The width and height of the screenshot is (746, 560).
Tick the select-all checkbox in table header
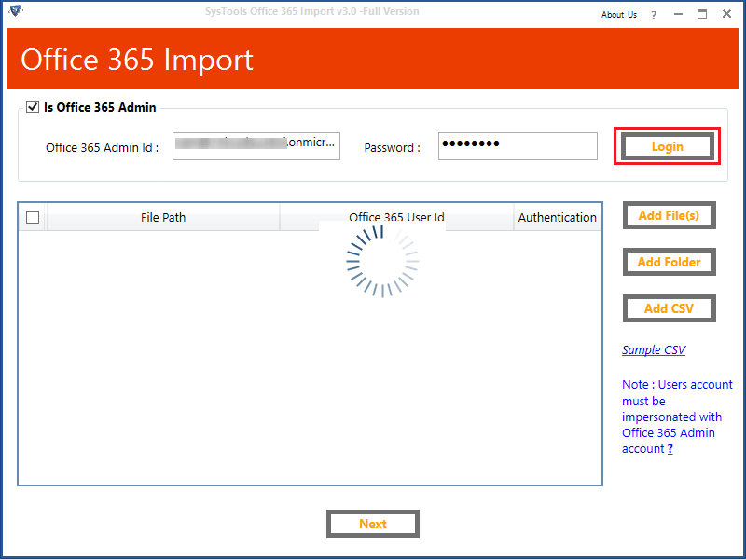[x=33, y=217]
